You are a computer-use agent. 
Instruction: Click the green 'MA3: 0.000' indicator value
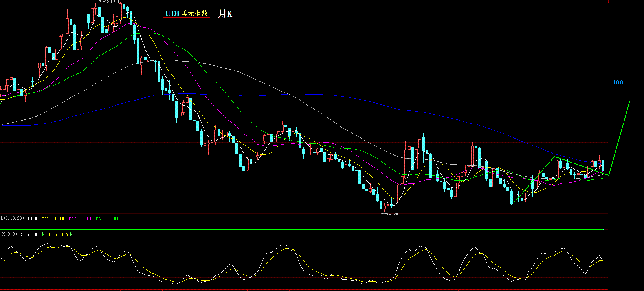coord(108,218)
